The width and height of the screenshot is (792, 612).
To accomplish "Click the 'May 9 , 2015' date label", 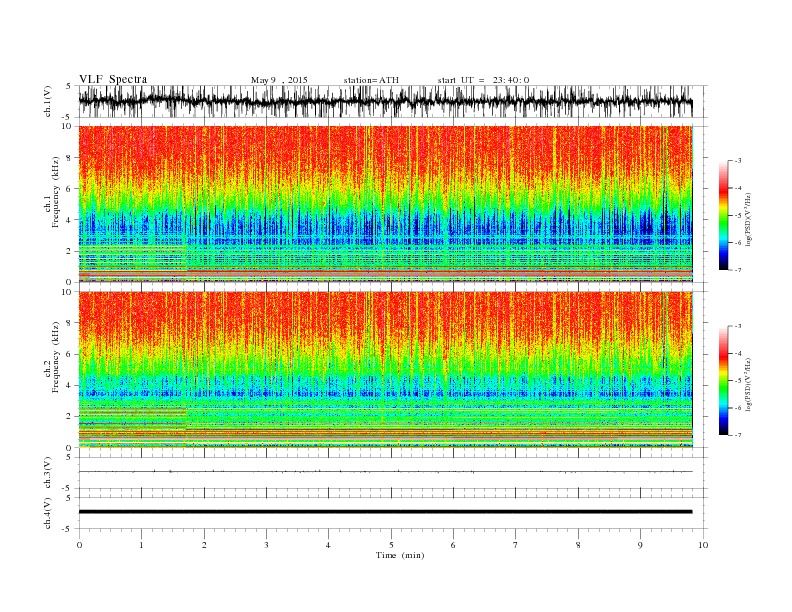I will (279, 80).
